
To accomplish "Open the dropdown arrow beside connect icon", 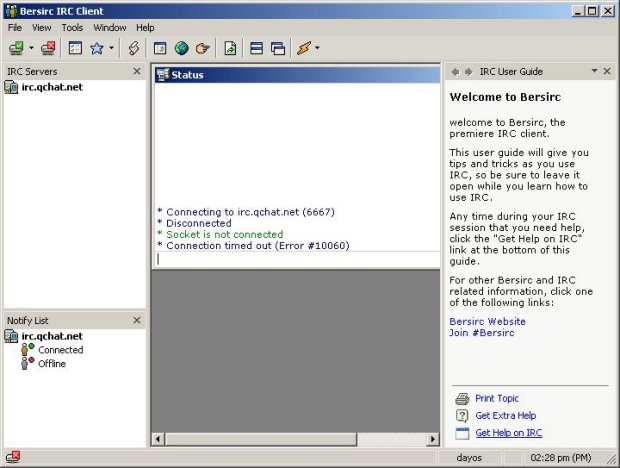I will click(x=31, y=48).
